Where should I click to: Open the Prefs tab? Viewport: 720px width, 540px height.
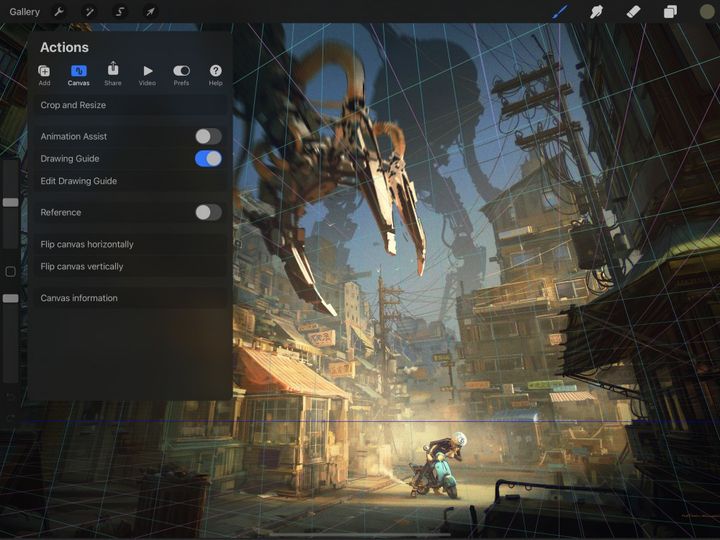tap(181, 75)
